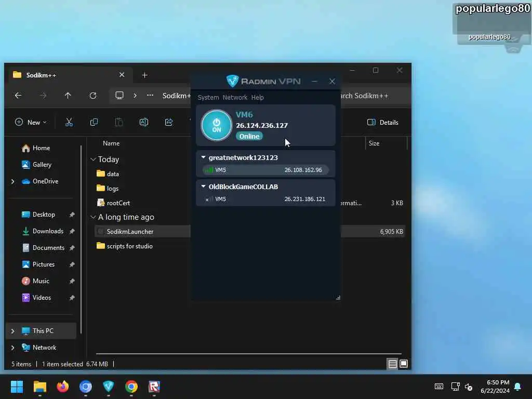Collapse the Today file group

(93, 159)
